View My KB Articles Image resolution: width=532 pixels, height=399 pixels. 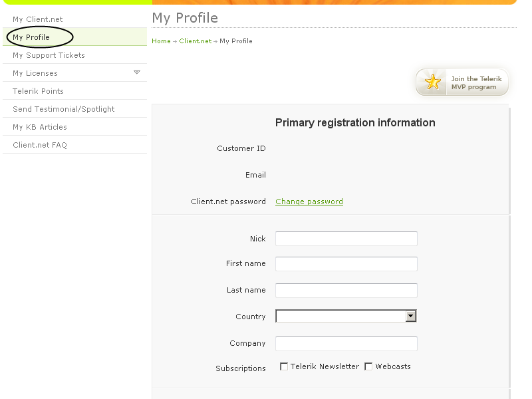[x=40, y=127]
